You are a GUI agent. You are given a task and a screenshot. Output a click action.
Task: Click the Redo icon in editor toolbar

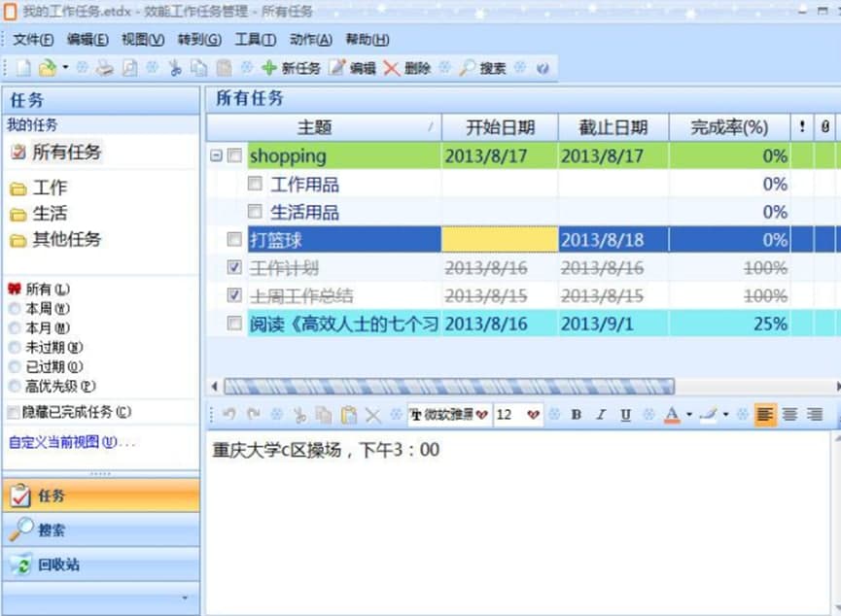click(253, 415)
